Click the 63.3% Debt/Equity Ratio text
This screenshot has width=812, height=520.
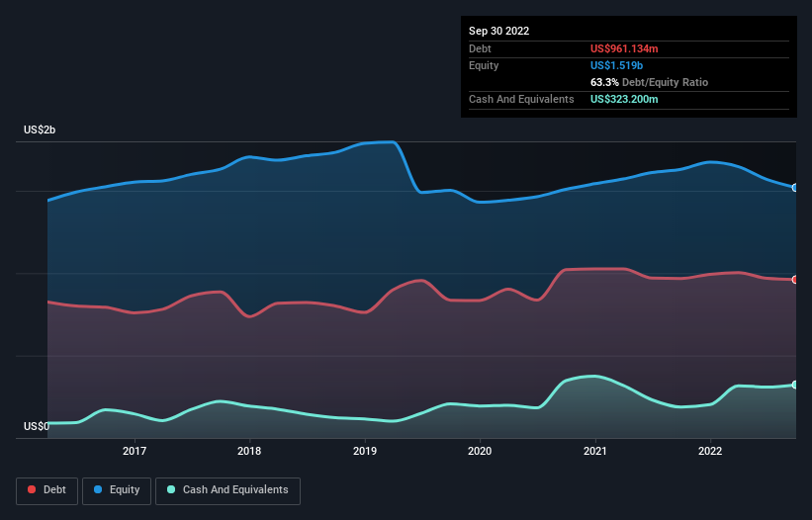649,82
